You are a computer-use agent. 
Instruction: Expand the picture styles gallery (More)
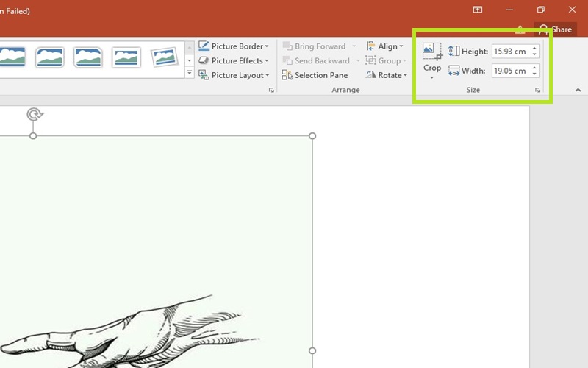tap(189, 73)
